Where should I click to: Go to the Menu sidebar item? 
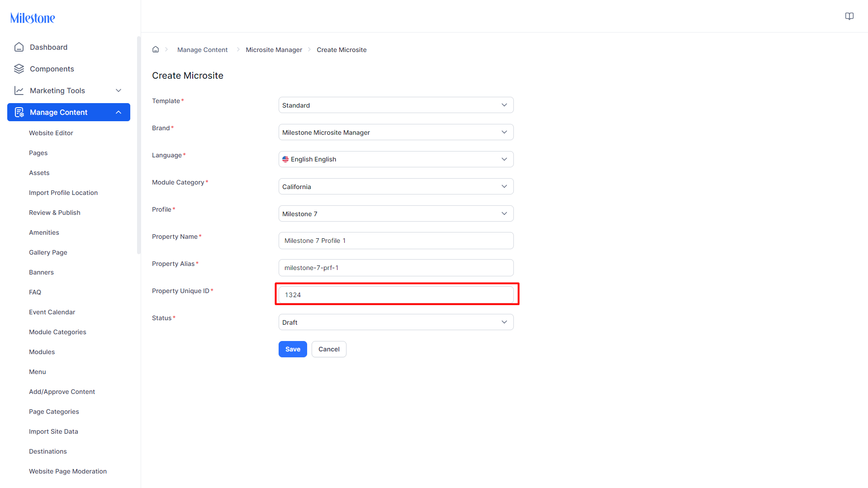[38, 372]
